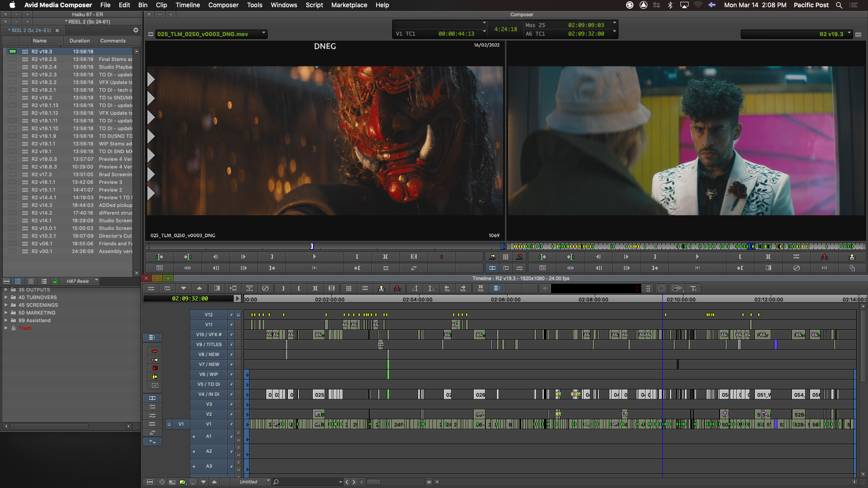
Task: Open the Script menu
Action: coord(314,5)
